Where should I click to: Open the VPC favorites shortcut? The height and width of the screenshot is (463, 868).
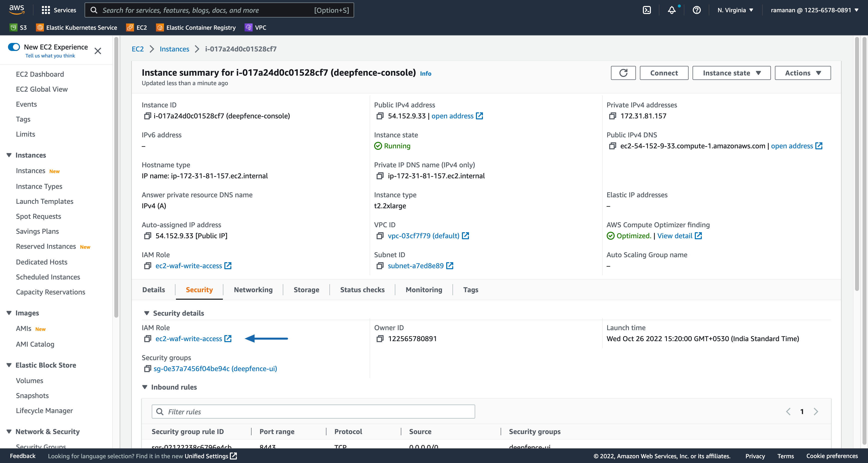point(256,28)
